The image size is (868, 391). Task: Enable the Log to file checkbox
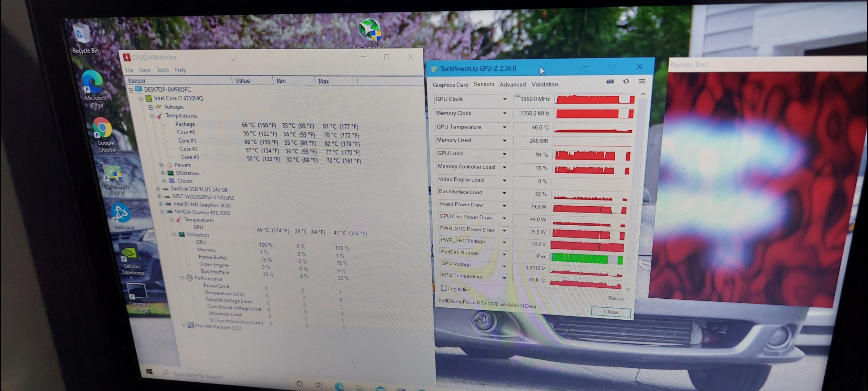[x=444, y=288]
